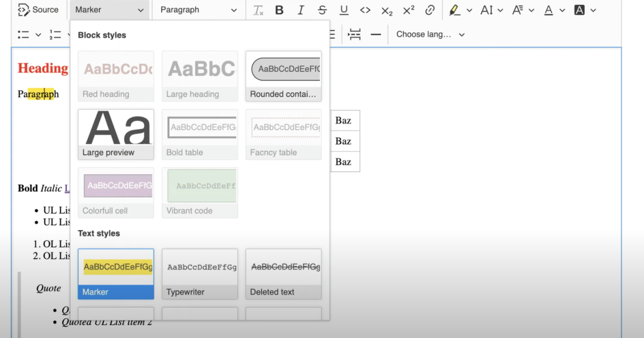Screen dimensions: 644x338
Task: Click the numbered list icon
Action: click(x=55, y=34)
